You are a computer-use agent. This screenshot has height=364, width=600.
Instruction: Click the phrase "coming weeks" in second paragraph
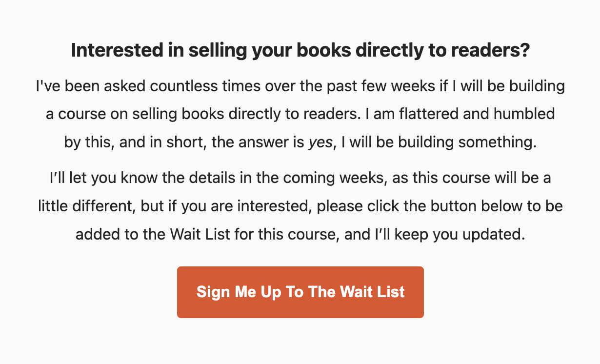[332, 178]
